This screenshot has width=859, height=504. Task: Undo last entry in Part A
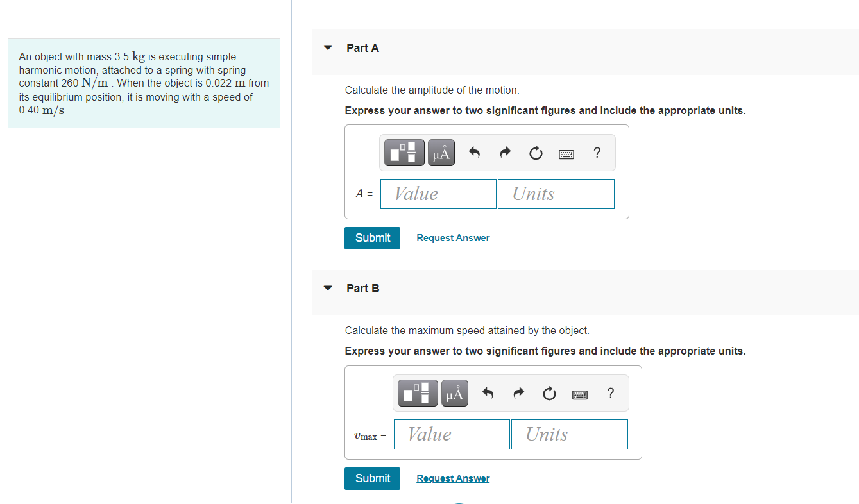click(x=474, y=153)
